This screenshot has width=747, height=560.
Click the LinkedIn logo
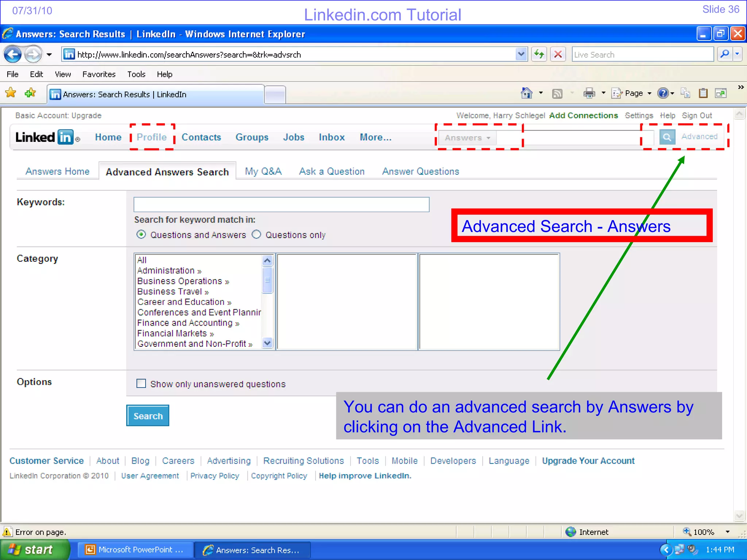coord(47,137)
